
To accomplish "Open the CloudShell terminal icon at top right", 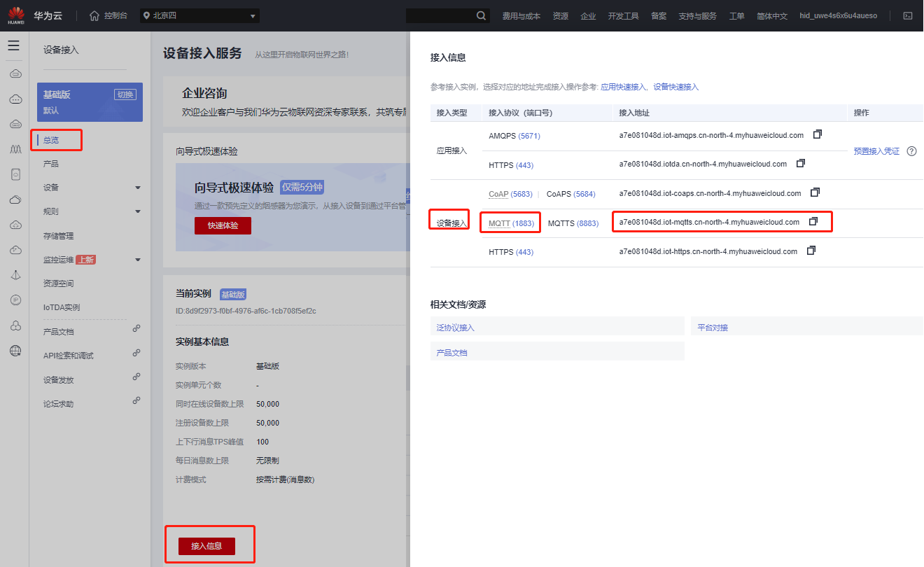I will point(908,15).
